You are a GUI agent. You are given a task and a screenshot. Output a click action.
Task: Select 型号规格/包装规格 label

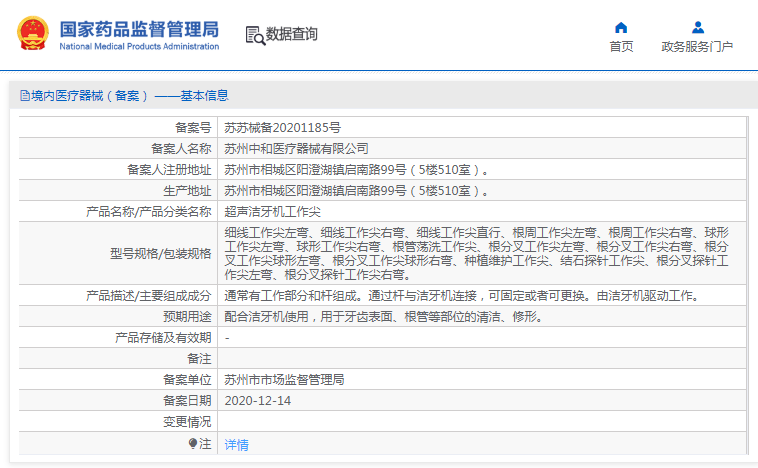point(160,253)
